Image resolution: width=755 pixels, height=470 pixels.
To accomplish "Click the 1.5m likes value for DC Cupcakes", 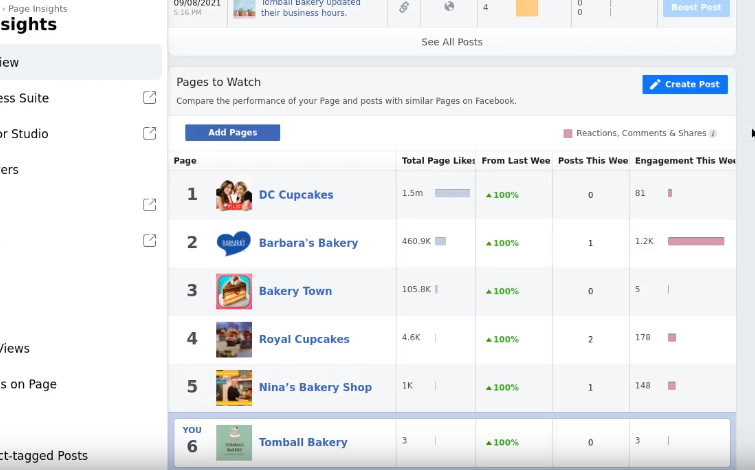I will point(412,193).
